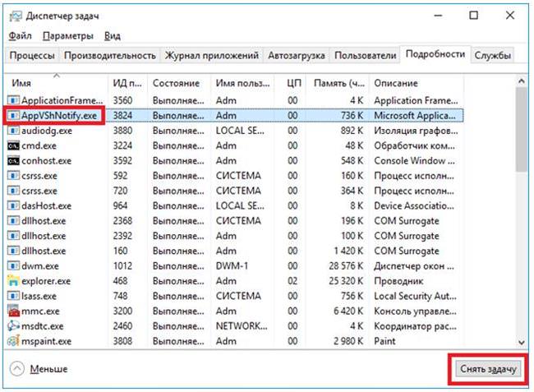
Task: Click memory value 28 576 K
Action: 346,266
